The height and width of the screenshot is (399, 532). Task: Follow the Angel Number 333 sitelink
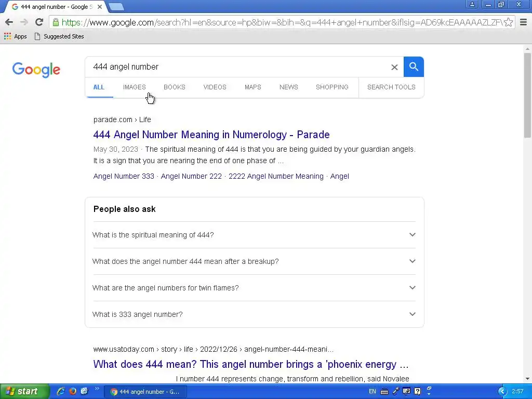pyautogui.click(x=124, y=177)
